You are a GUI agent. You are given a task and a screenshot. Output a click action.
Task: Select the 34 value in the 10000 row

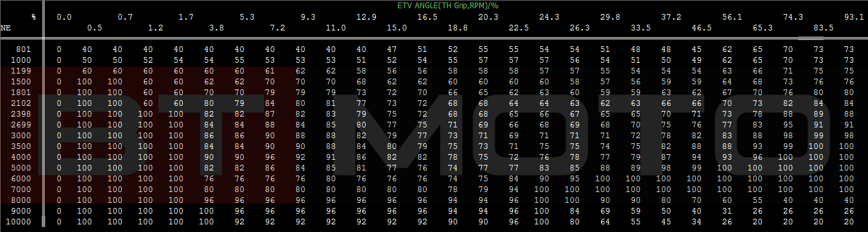point(697,221)
